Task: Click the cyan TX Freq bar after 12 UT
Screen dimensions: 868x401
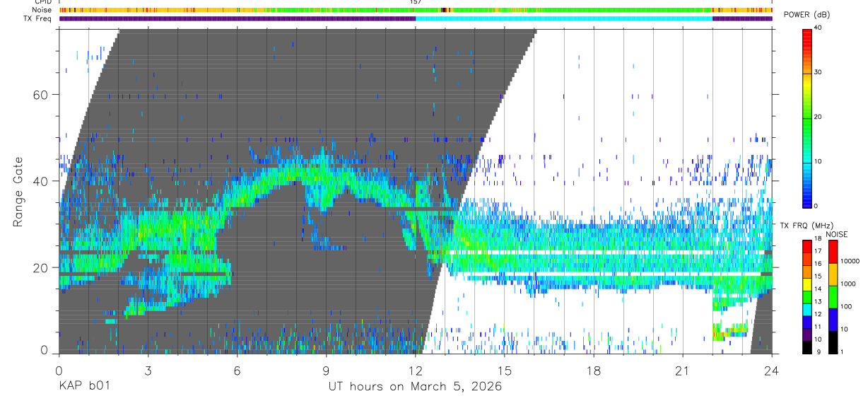Action: (x=564, y=19)
